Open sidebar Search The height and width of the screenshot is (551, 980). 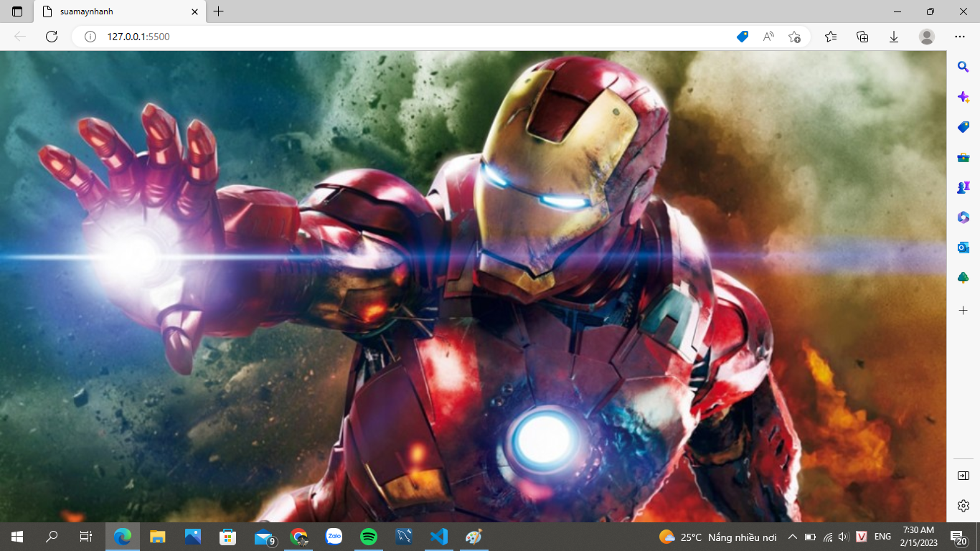pos(963,67)
